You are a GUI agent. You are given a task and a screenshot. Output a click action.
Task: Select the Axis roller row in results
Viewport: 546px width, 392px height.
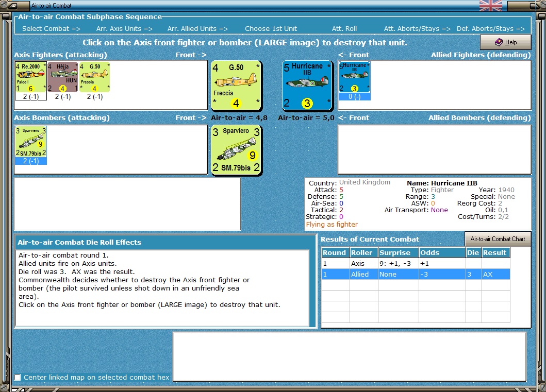(416, 263)
